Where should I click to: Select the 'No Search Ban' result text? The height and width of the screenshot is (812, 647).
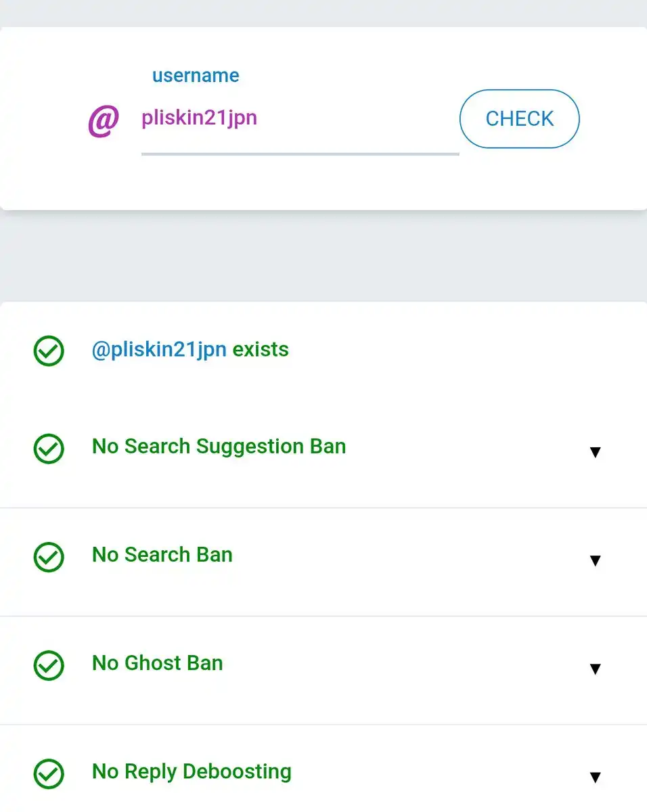162,555
